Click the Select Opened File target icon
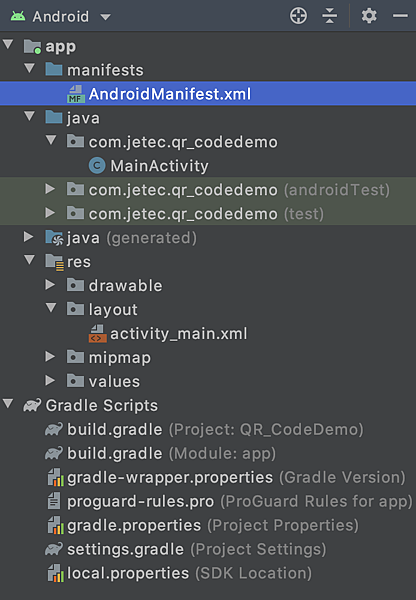Viewport: 416px width, 600px height. [x=298, y=16]
